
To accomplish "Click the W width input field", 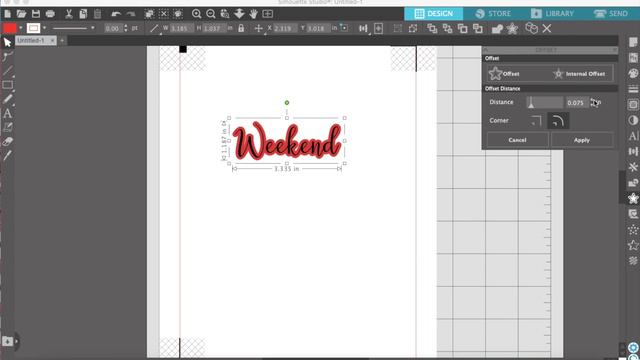I will pyautogui.click(x=181, y=28).
